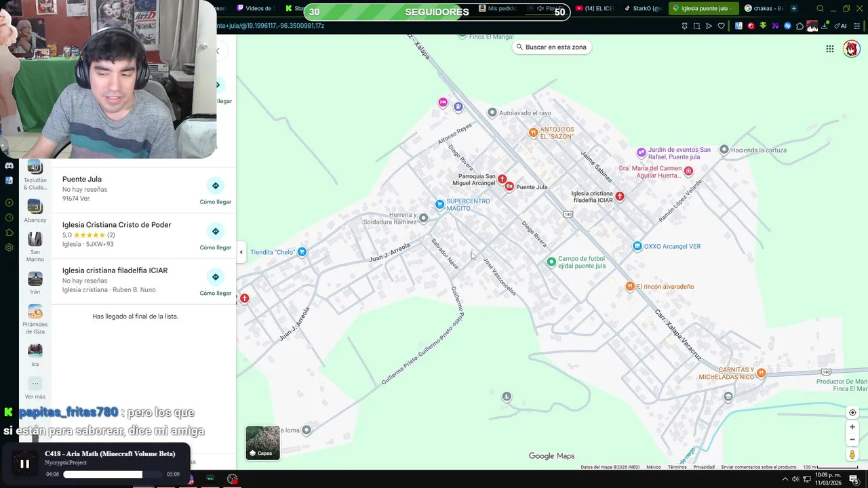Get directions to Iglesia cristiana filadelfia ICIAR
The height and width of the screenshot is (488, 868).
click(215, 282)
